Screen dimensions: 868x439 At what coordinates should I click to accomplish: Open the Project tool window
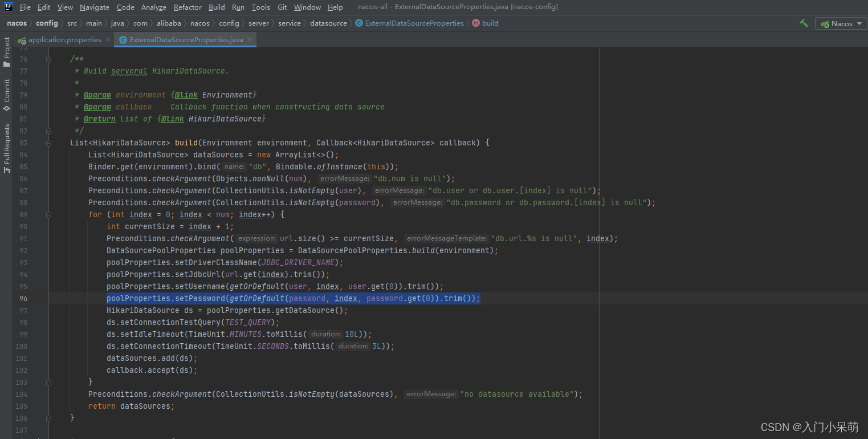[x=7, y=52]
